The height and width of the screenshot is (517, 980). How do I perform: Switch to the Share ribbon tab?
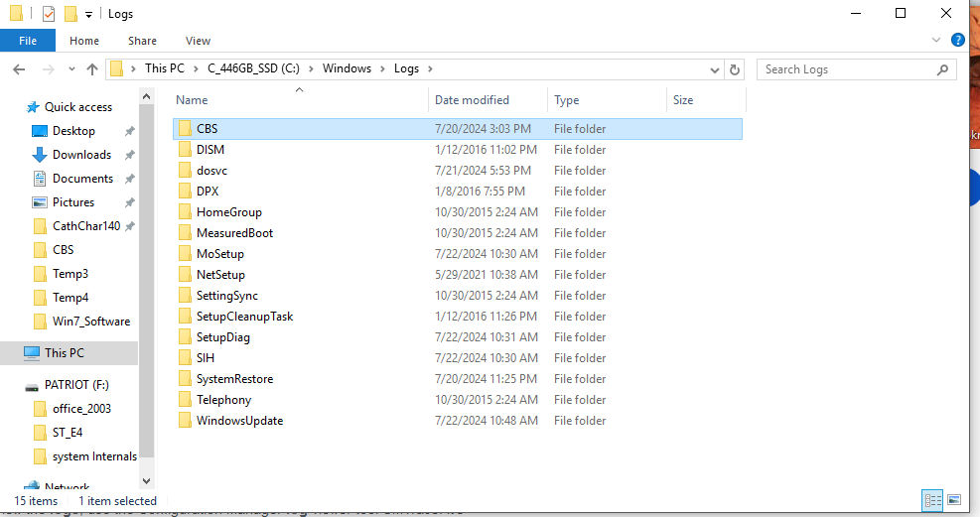click(142, 41)
